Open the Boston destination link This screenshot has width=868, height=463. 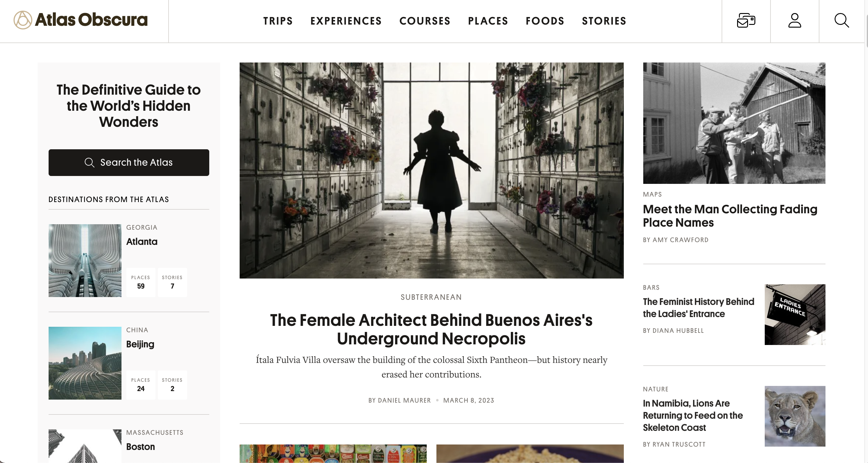tap(141, 447)
